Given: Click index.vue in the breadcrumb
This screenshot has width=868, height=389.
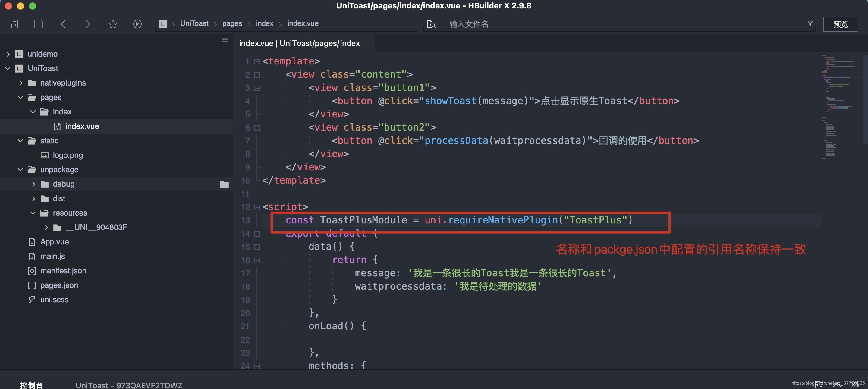Looking at the screenshot, I should 303,23.
